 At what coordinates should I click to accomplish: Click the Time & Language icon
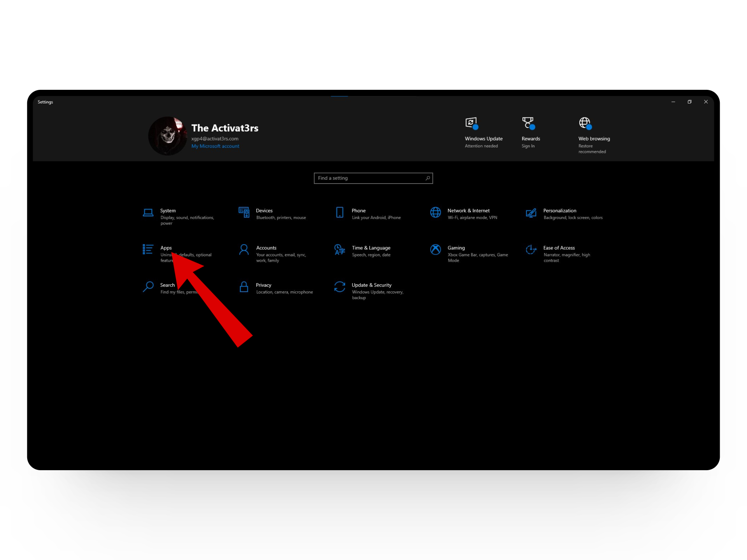coord(340,250)
